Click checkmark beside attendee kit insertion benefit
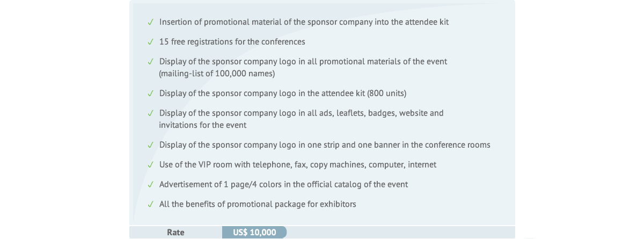 point(151,23)
